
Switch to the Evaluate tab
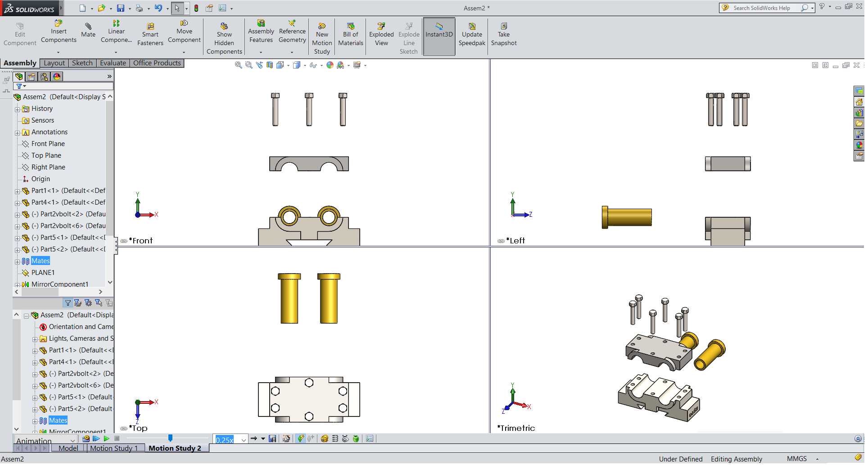(113, 63)
